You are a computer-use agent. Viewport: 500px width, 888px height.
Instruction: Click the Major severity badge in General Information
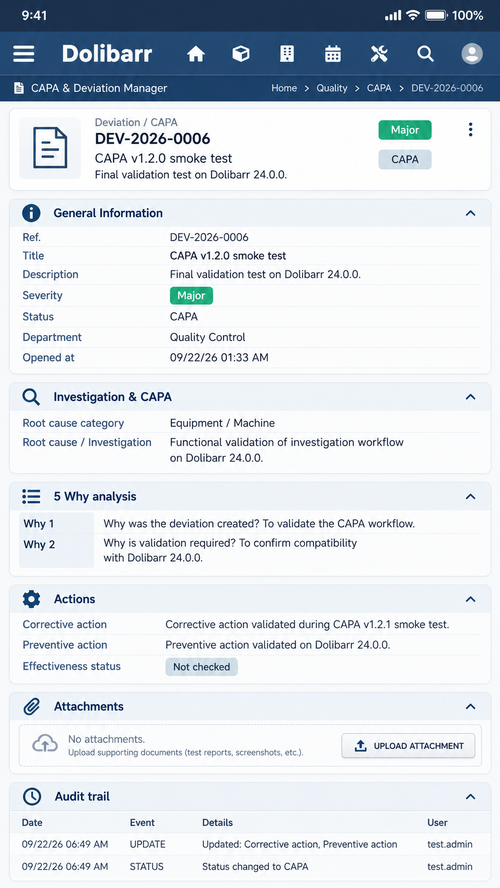[x=191, y=296]
